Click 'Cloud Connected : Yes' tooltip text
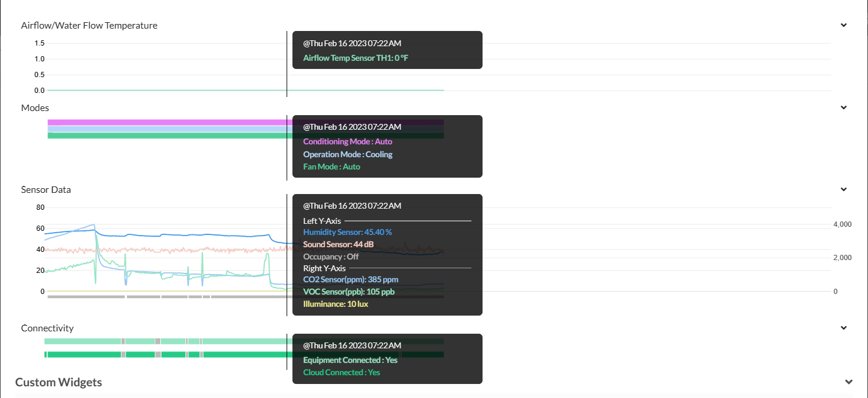 click(x=342, y=372)
